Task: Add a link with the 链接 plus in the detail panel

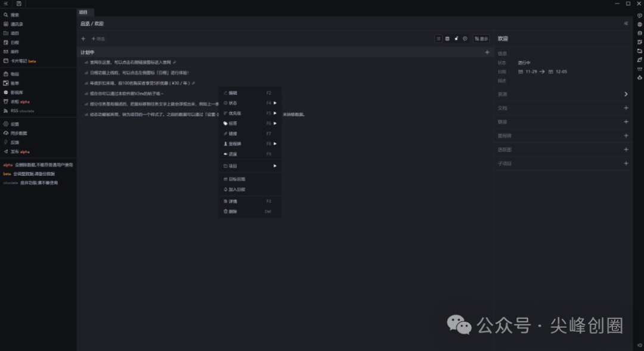Action: pyautogui.click(x=626, y=122)
